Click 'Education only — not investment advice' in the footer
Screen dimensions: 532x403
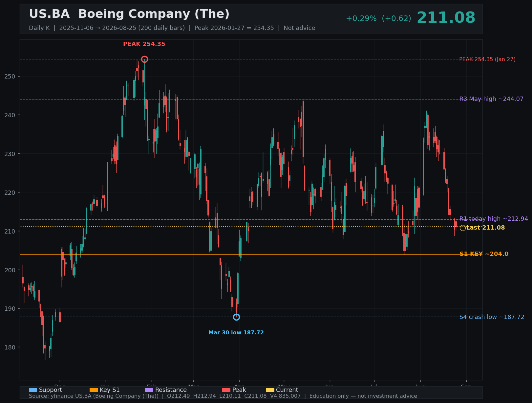click(x=363, y=396)
